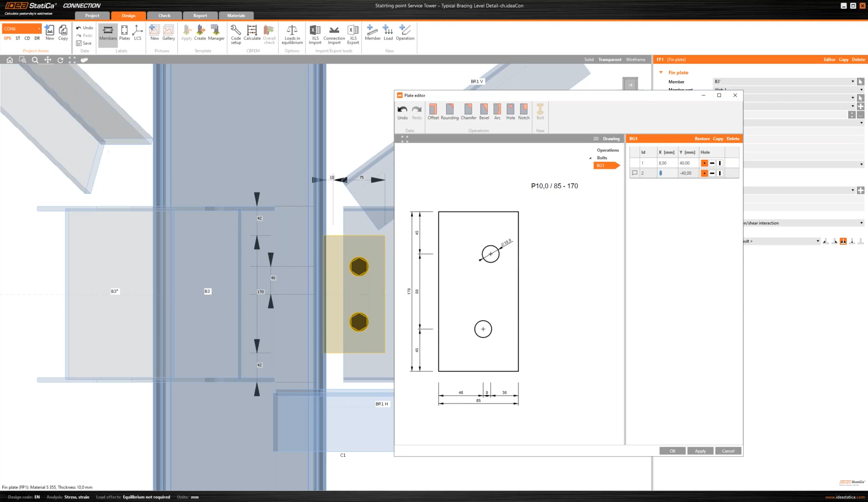The width and height of the screenshot is (868, 502).
Task: Select the Chamfer operation in Plate editor
Action: 468,112
